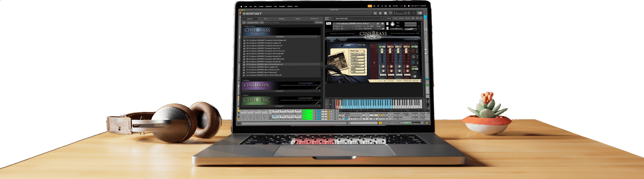Screen dimensions: 644x179
Task: Click the KSP button in Multi Rack
Action: (x=413, y=18)
